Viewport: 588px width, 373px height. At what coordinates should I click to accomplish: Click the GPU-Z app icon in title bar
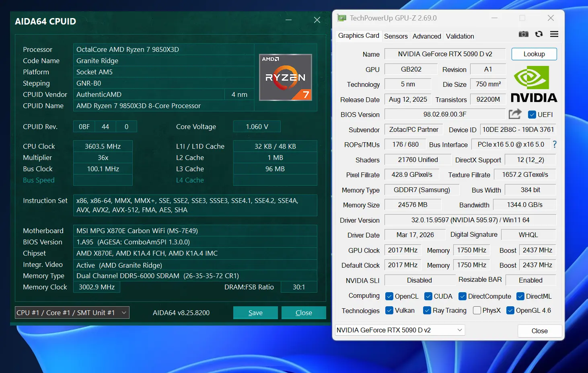(x=342, y=18)
